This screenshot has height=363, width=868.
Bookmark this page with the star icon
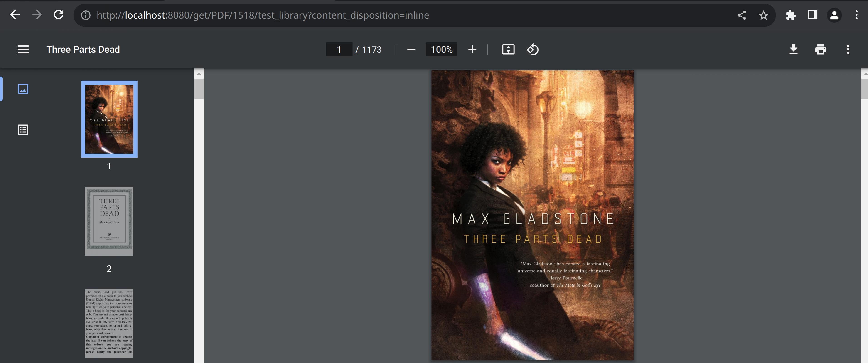point(763,15)
